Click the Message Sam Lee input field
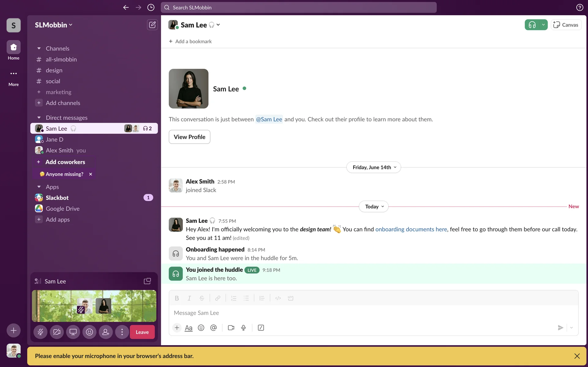 point(367,313)
